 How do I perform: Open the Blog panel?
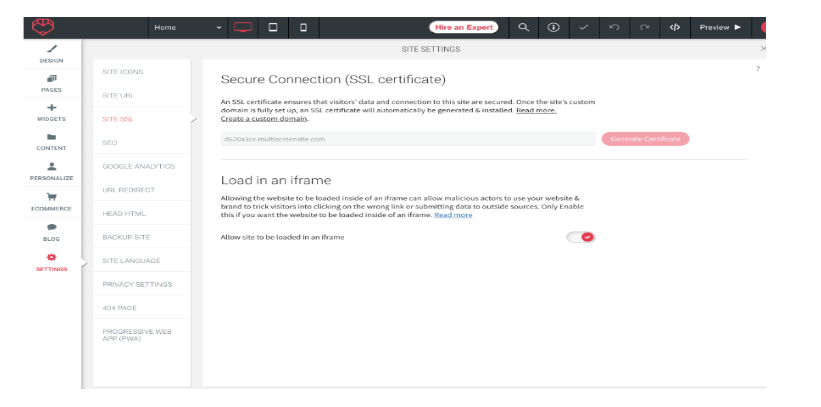click(51, 233)
